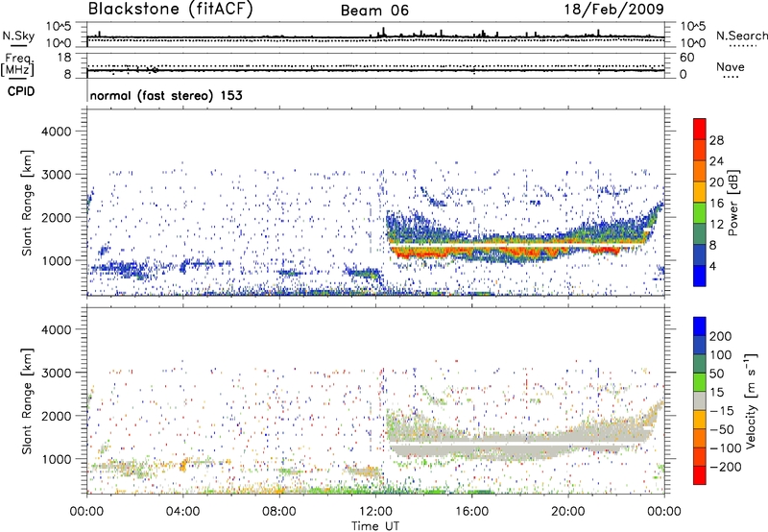
Task: Click the 'N.Sky' legend label
Action: tap(18, 36)
